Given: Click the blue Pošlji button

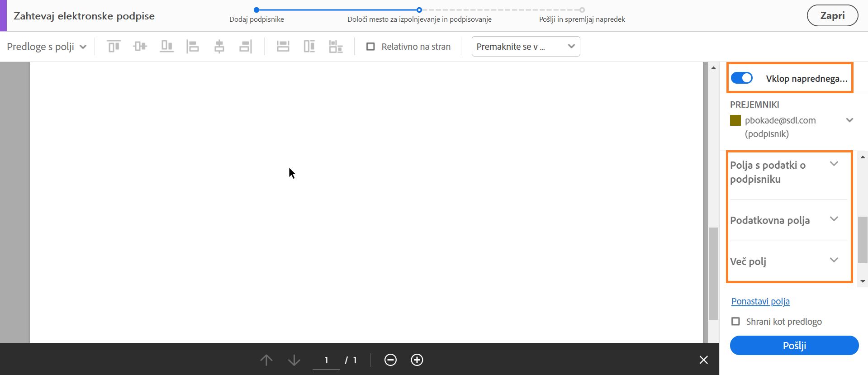Looking at the screenshot, I should tap(794, 346).
